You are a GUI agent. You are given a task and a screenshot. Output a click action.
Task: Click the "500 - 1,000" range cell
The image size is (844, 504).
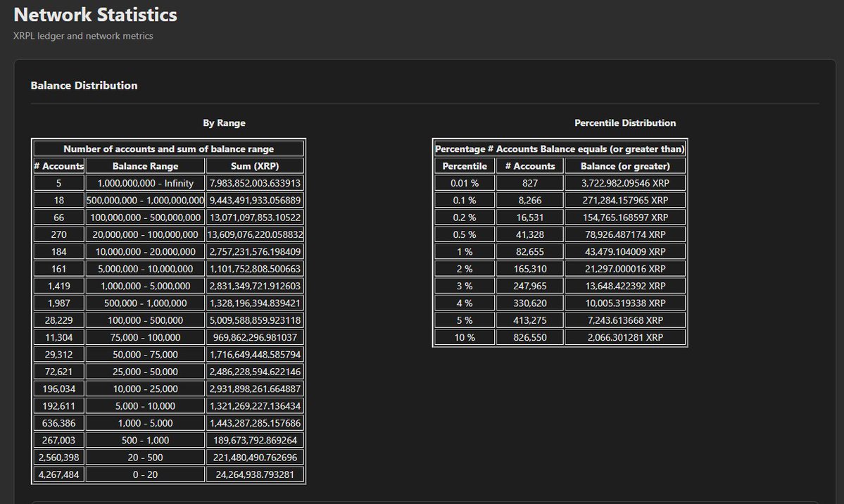point(145,441)
